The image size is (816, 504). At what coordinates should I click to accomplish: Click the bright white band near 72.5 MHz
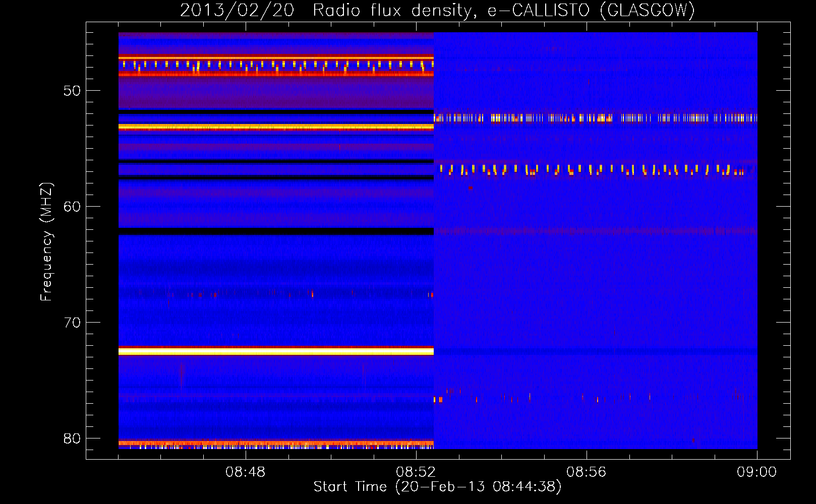[276, 351]
